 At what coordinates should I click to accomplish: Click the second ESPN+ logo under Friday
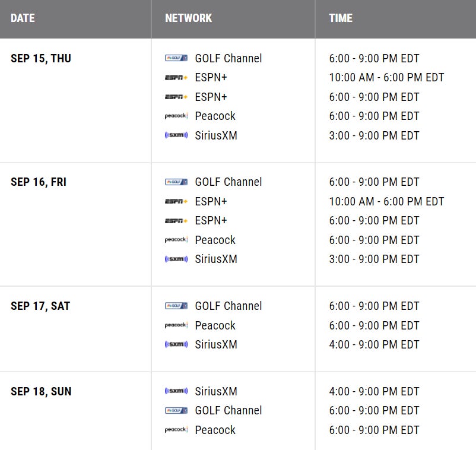pos(176,221)
